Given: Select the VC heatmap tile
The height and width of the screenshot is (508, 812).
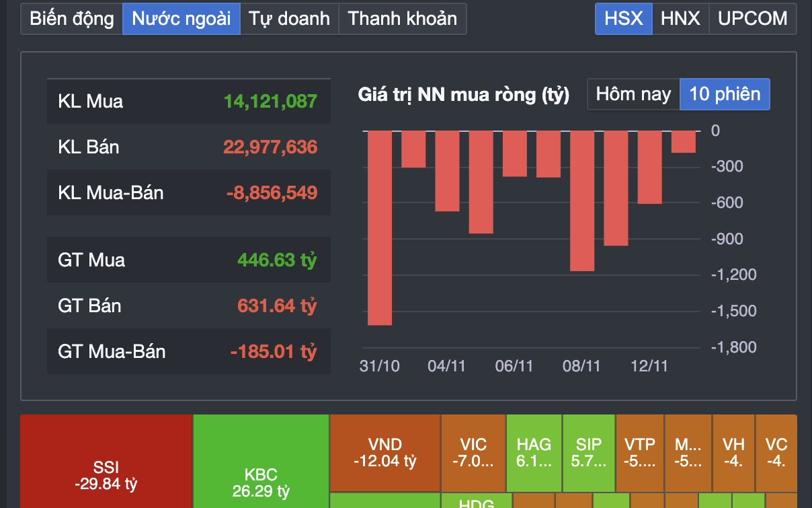Looking at the screenshot, I should pos(776,453).
